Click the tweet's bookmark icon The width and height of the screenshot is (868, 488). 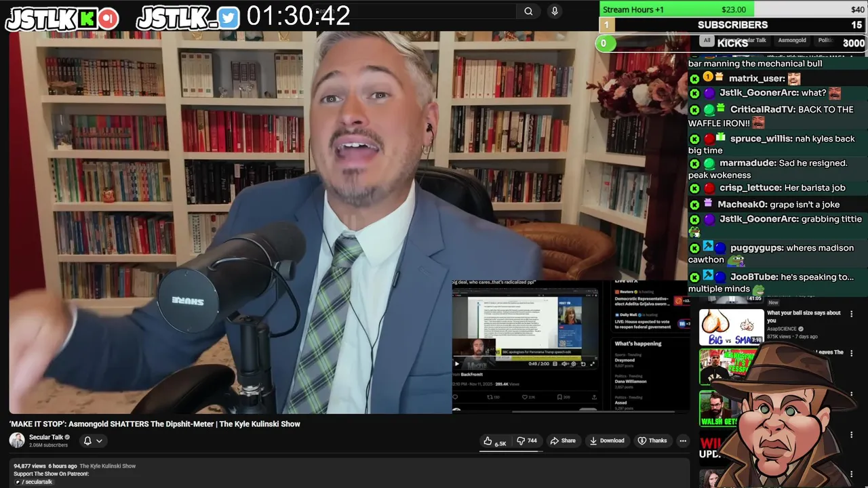(559, 397)
